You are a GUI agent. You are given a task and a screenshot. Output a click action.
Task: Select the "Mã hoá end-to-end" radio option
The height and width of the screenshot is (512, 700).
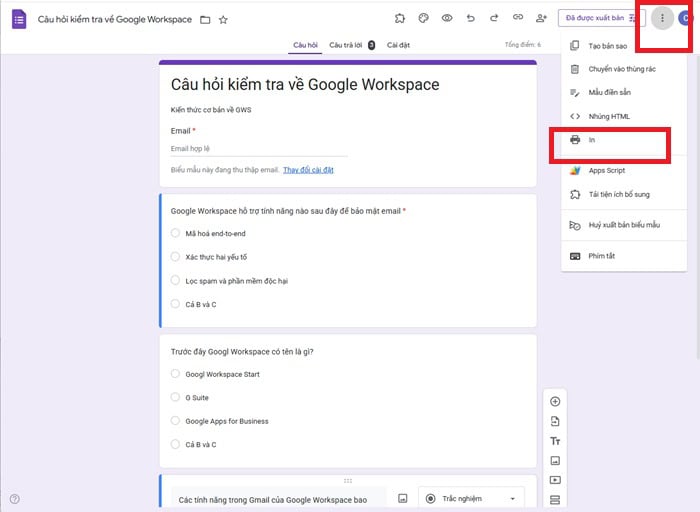pos(175,233)
